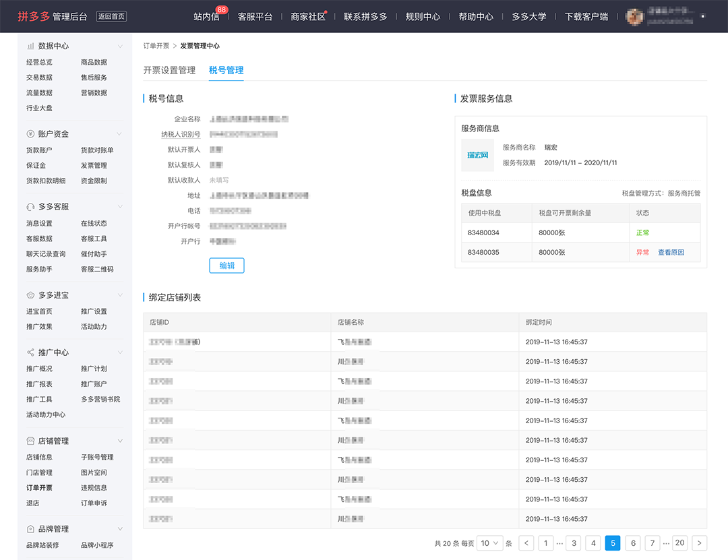The height and width of the screenshot is (560, 728).
Task: Click tax disk number 83480035
Action: (483, 252)
